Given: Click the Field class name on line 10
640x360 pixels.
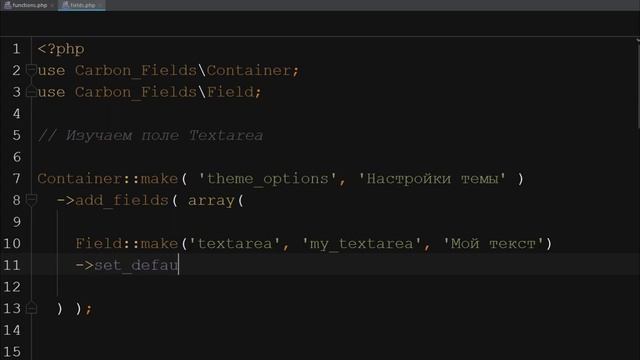Looking at the screenshot, I should coord(98,244).
